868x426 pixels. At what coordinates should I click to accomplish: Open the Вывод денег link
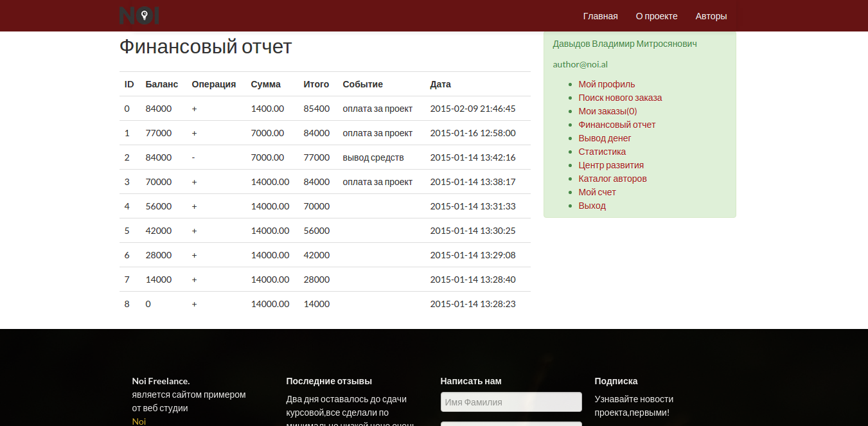tap(605, 138)
